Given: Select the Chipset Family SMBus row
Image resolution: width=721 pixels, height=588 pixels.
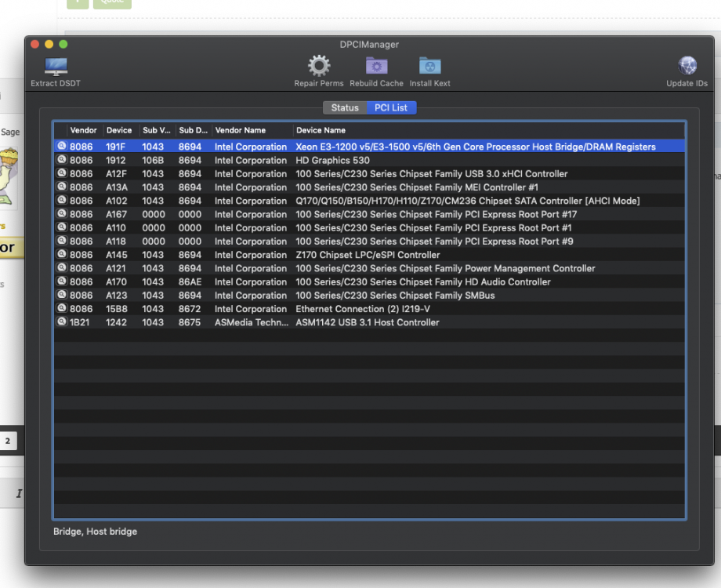Looking at the screenshot, I should [369, 295].
